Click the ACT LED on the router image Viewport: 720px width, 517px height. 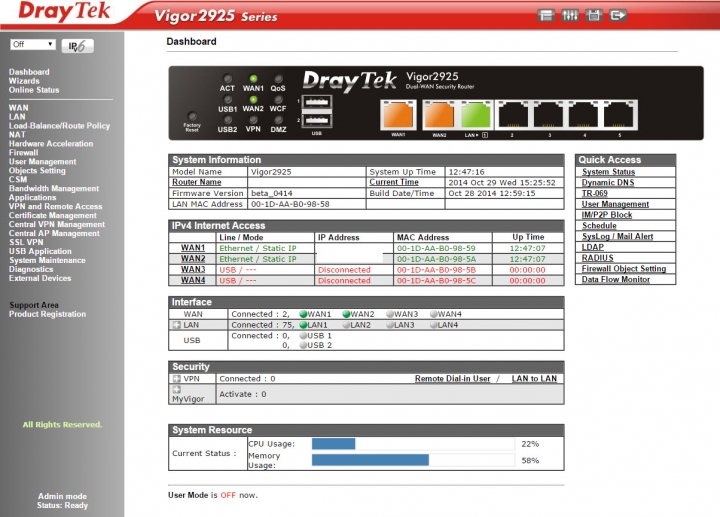pyautogui.click(x=227, y=79)
